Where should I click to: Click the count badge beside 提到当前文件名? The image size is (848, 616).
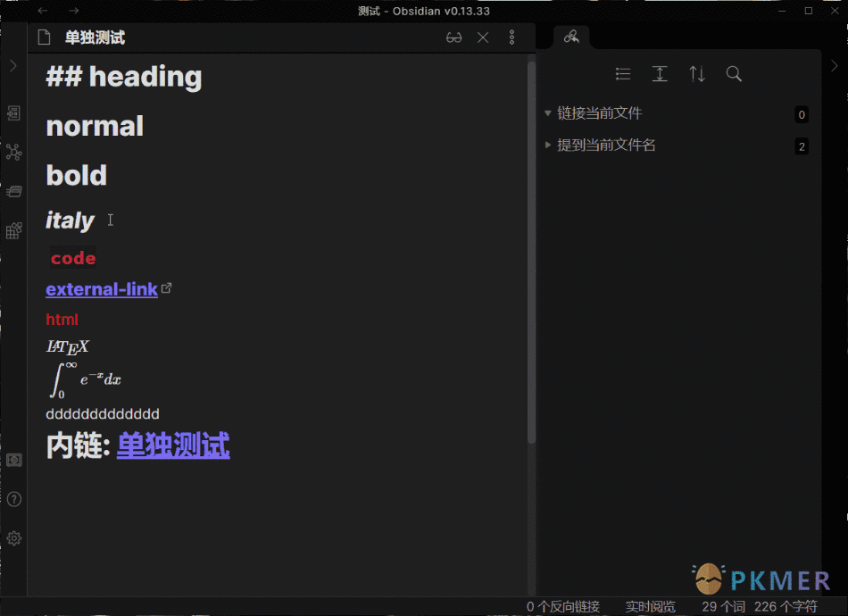[x=802, y=146]
